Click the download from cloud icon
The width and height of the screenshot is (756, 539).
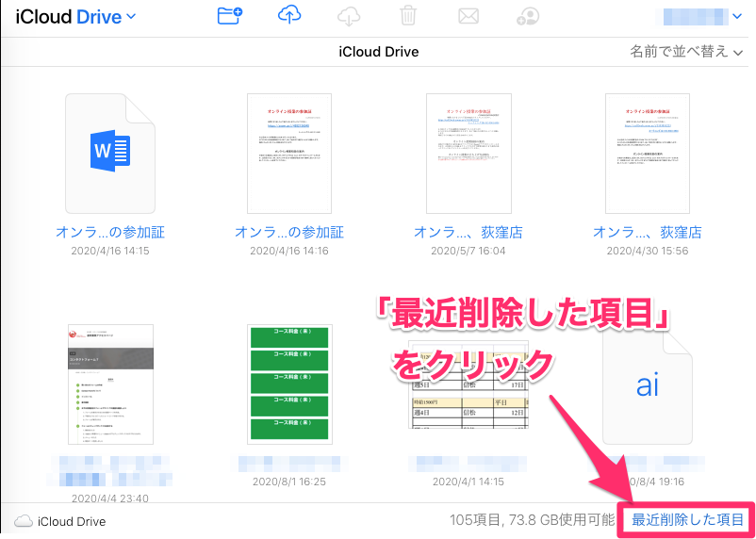(x=349, y=16)
